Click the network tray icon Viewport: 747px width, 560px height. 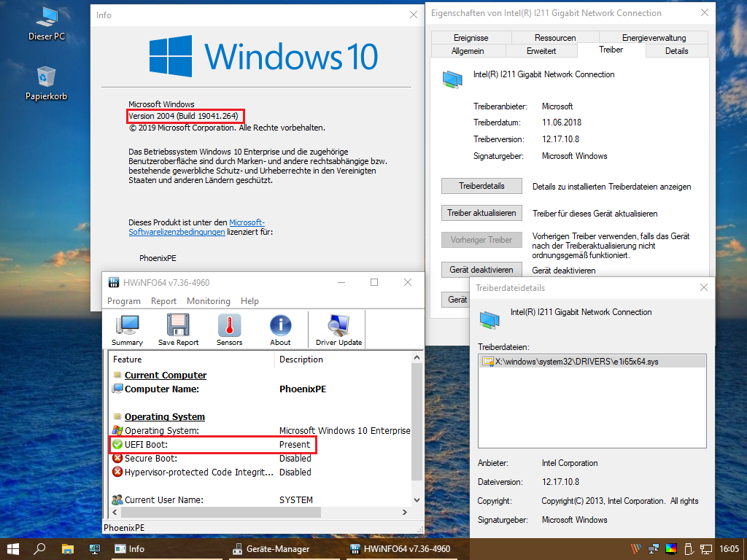[705, 549]
